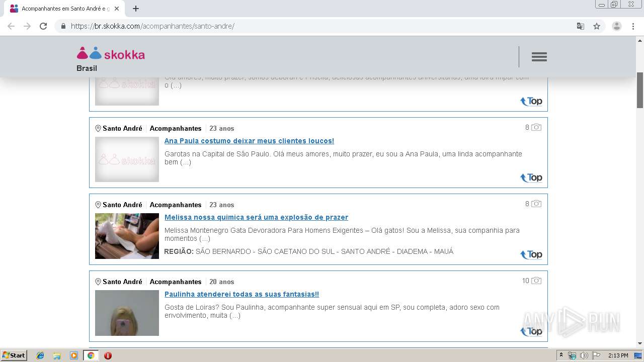Go forward in browser history
The height and width of the screenshot is (362, 644).
pyautogui.click(x=27, y=26)
